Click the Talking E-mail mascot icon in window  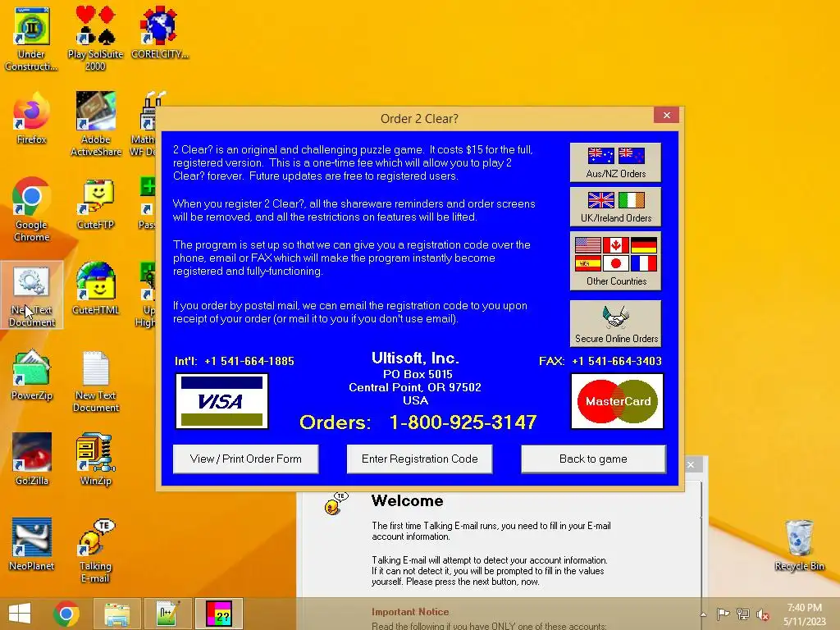pyautogui.click(x=336, y=504)
